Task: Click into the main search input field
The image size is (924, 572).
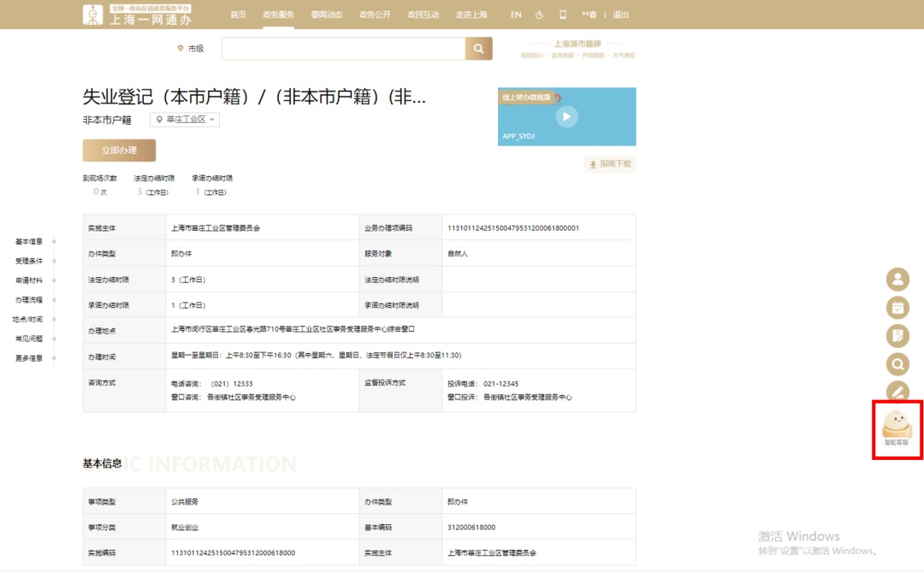Action: (342, 49)
